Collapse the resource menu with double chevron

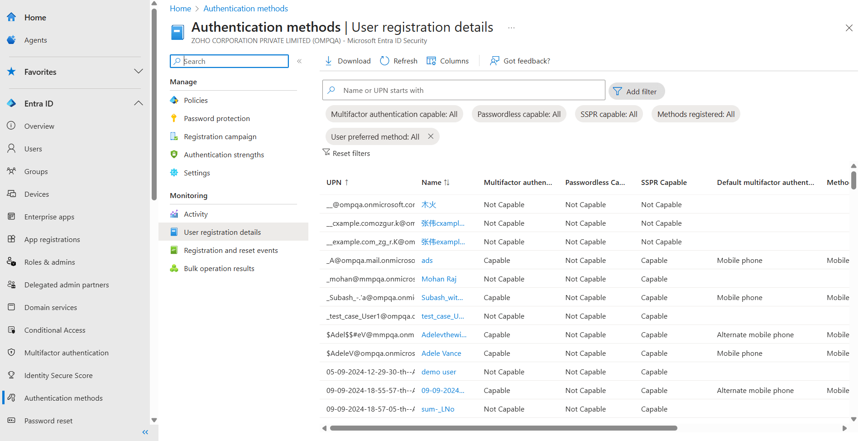(x=299, y=61)
